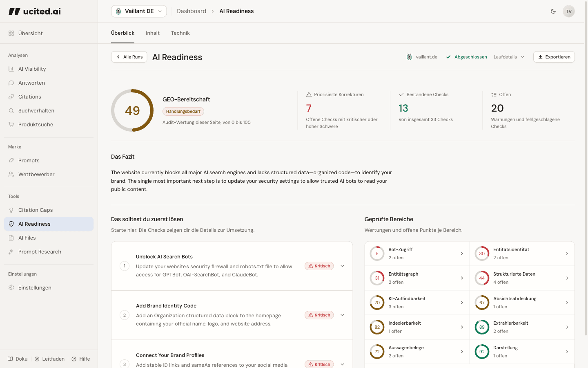Switch to the Technik tab
This screenshot has height=368, width=588.
point(180,33)
